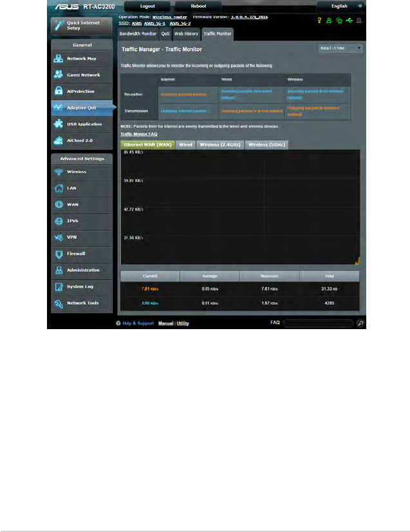Click the Help & Support link
The width and height of the screenshot is (410, 532).
click(138, 323)
